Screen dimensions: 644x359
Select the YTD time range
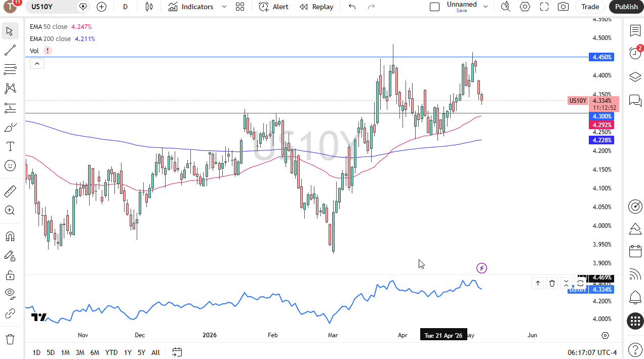point(111,352)
